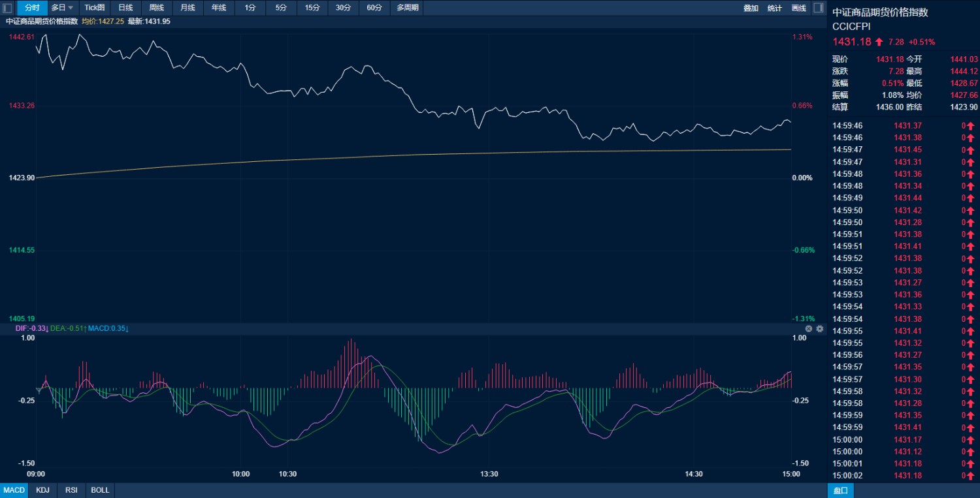The width and height of the screenshot is (980, 498).
Task: Click the 最高 value 1444.12
Action: [x=964, y=71]
